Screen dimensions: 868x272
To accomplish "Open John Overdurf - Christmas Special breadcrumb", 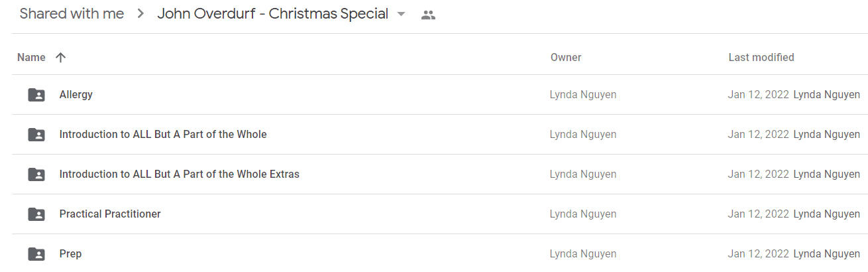I will coord(272,14).
